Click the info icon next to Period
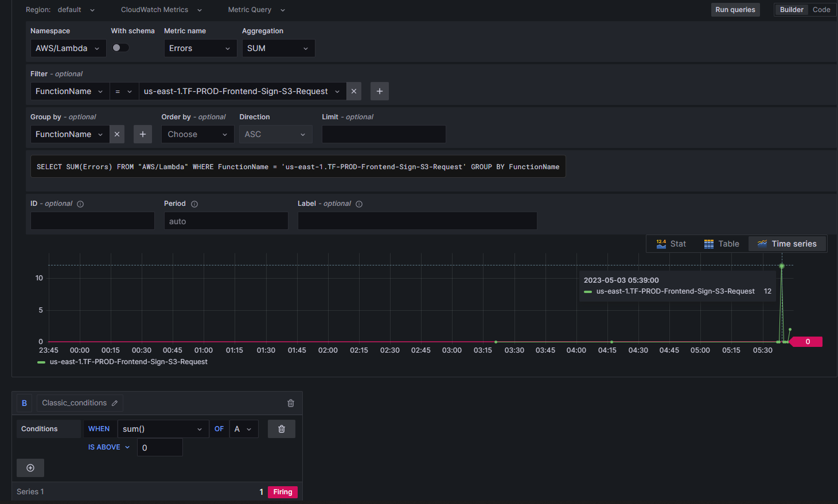This screenshot has height=504, width=838. [x=194, y=203]
